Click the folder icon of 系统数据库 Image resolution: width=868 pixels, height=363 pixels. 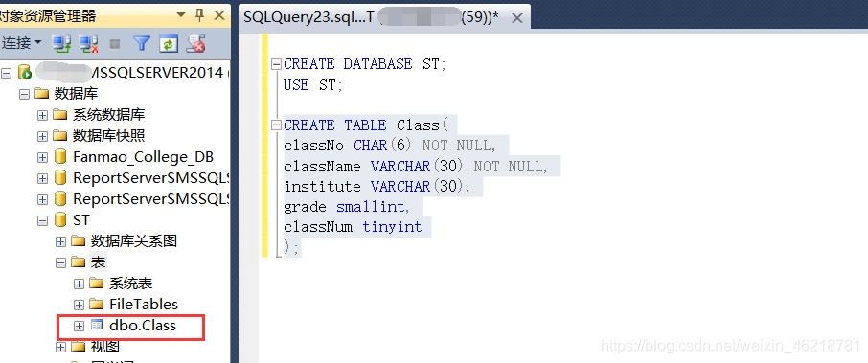coord(60,115)
